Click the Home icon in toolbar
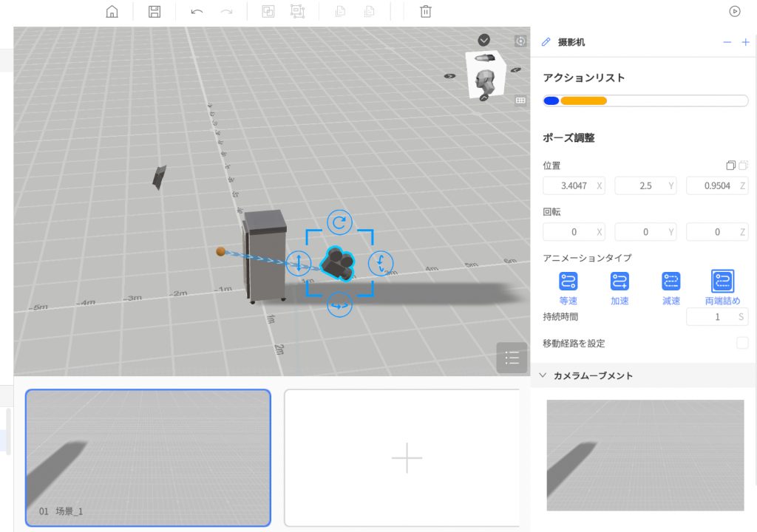757x532 pixels. point(112,12)
